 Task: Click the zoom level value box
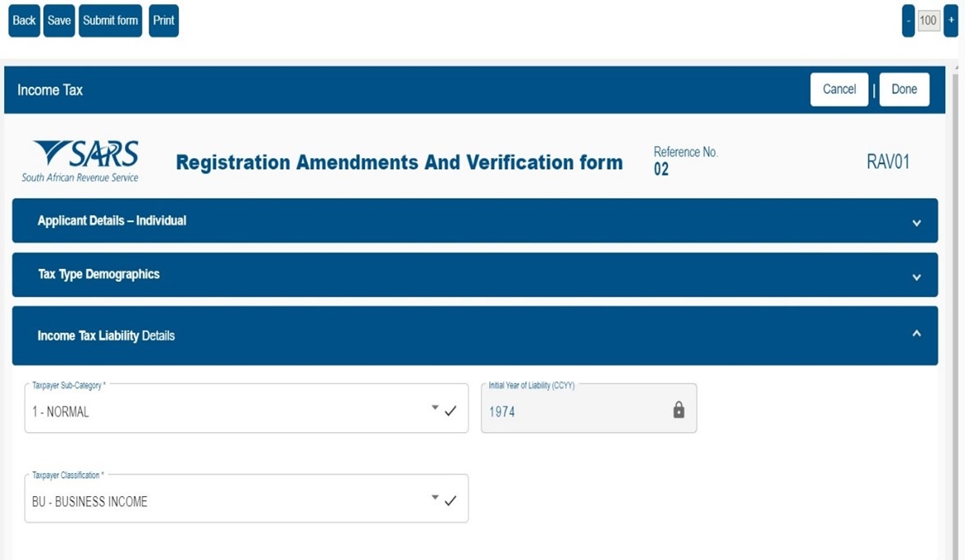pos(928,20)
